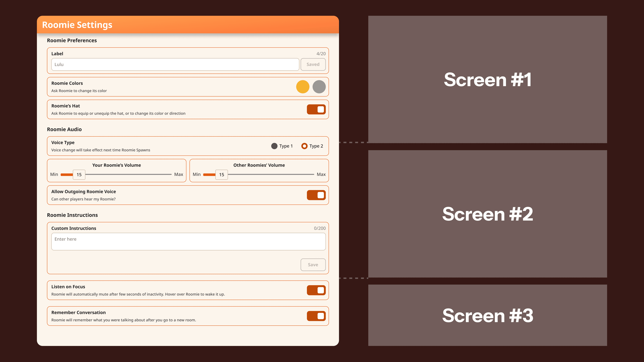
Task: Click the Roomie Audio section heading
Action: [64, 129]
